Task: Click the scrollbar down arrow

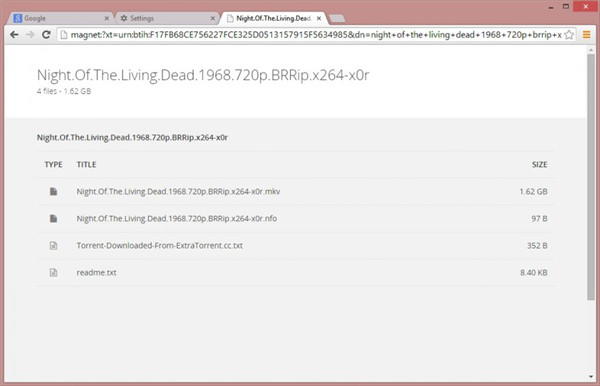Action: point(591,376)
